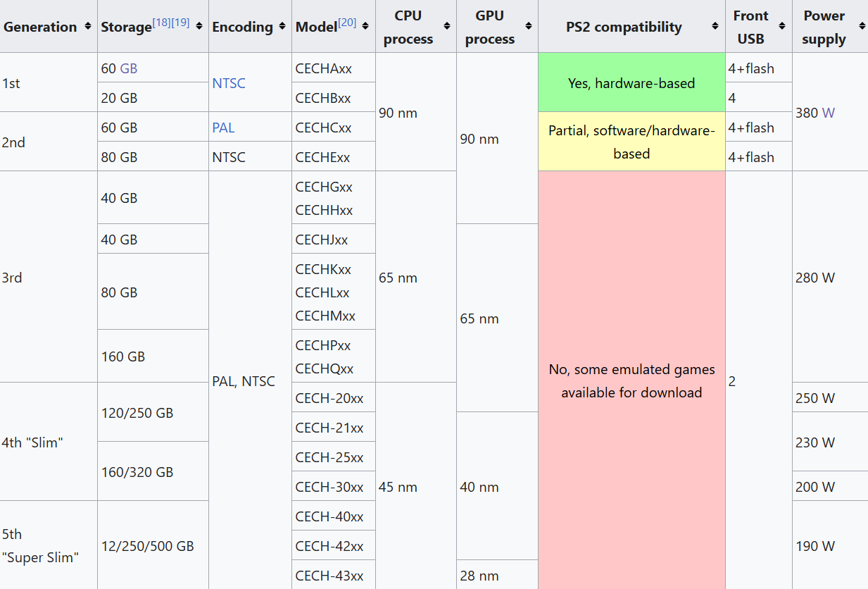The height and width of the screenshot is (589, 868).
Task: Open footnote reference 20 in Model header
Action: (347, 23)
